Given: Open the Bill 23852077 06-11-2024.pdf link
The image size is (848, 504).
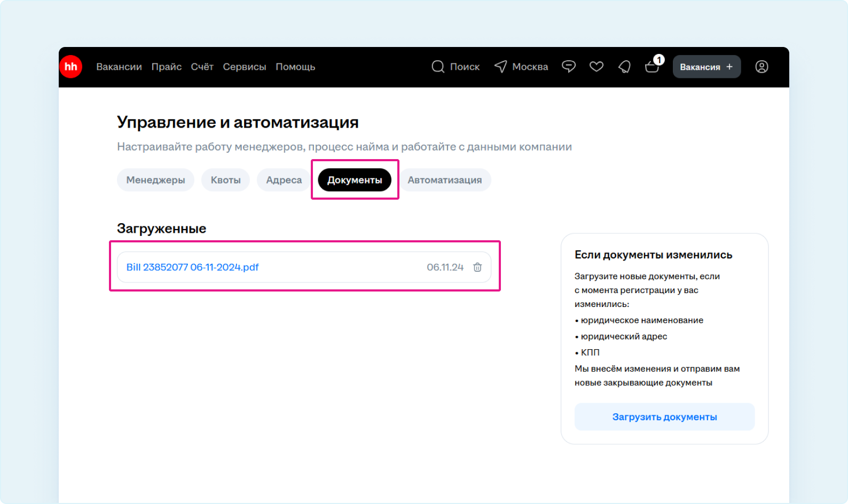Looking at the screenshot, I should [x=192, y=267].
